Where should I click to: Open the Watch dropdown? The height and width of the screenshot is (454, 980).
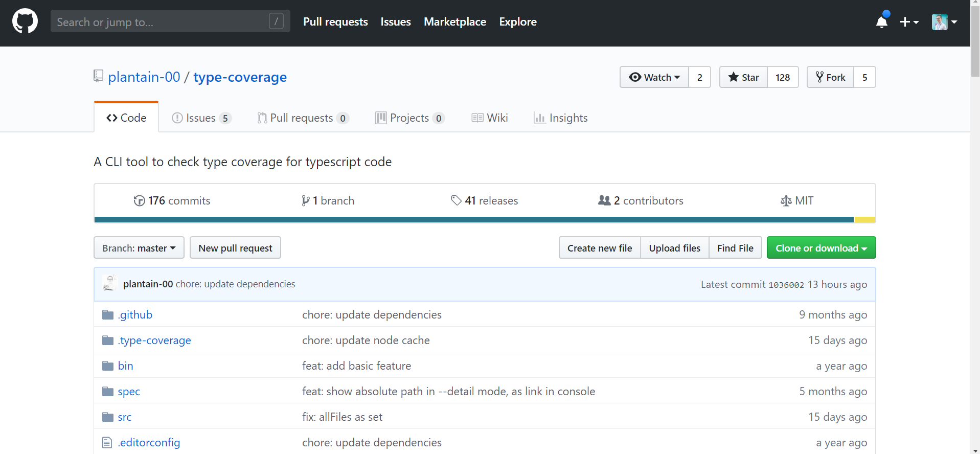click(x=654, y=77)
